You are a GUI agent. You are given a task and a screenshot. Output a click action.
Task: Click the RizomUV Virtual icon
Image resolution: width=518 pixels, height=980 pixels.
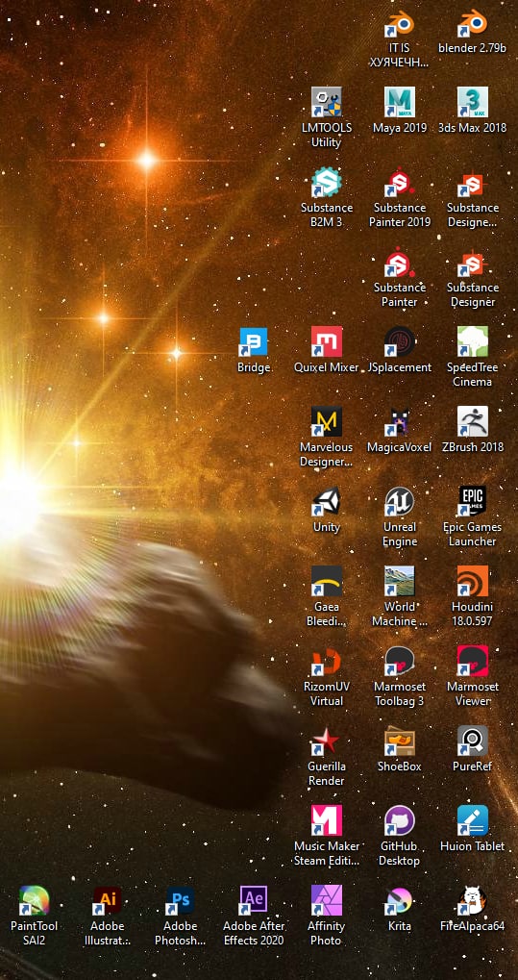[x=326, y=662]
